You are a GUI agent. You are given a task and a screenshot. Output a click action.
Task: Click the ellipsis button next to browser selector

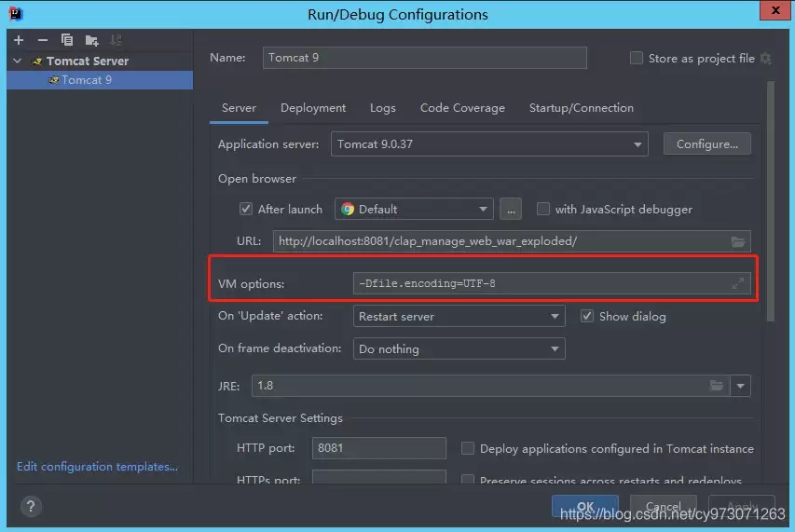click(511, 209)
